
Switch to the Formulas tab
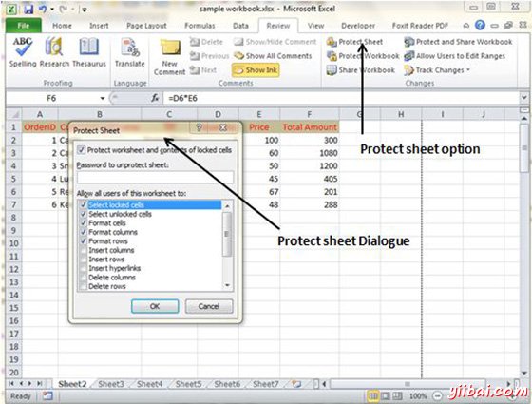199,26
